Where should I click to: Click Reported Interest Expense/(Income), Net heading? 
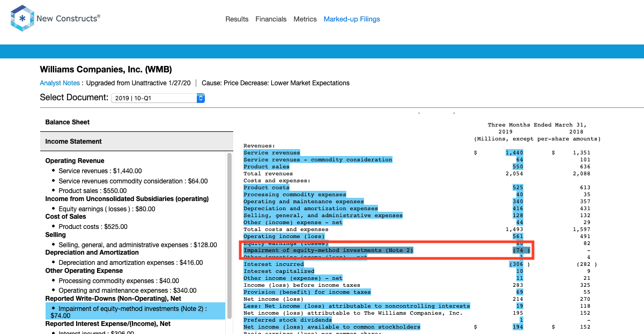[108, 324]
